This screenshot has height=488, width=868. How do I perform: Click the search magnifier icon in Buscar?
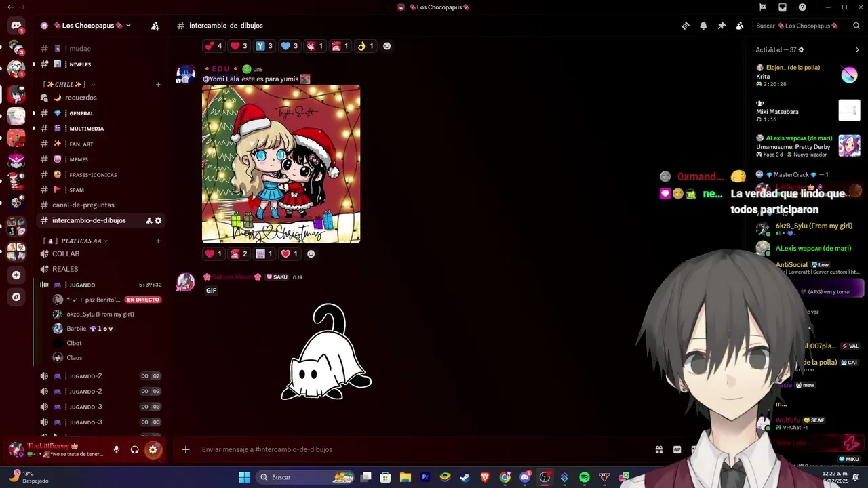[x=857, y=26]
